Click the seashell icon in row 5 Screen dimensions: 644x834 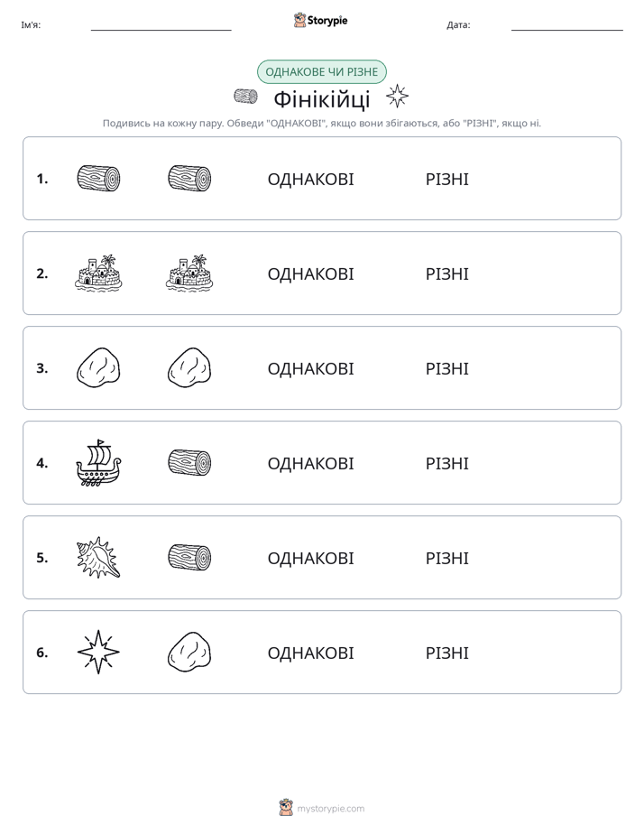coord(99,558)
